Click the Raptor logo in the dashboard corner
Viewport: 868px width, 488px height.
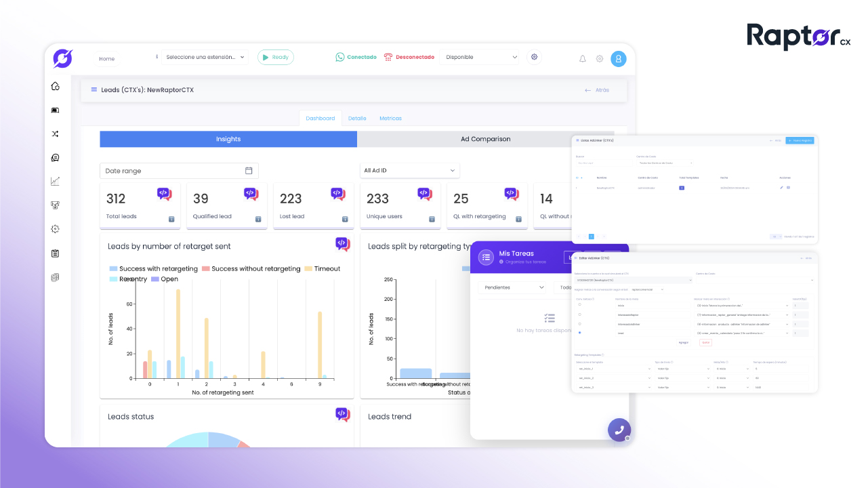point(62,58)
